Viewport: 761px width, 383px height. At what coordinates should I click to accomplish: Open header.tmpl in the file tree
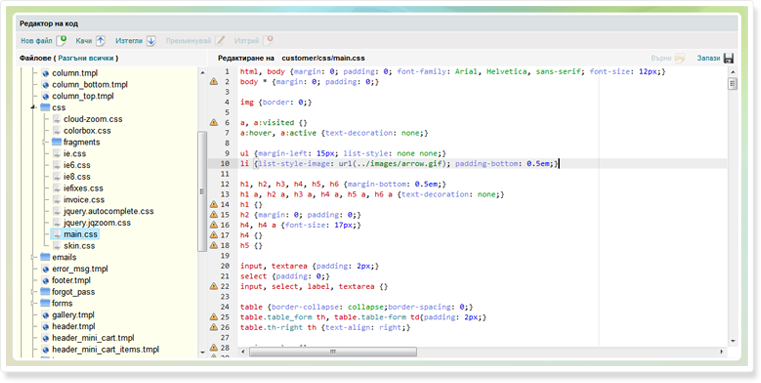tap(74, 326)
